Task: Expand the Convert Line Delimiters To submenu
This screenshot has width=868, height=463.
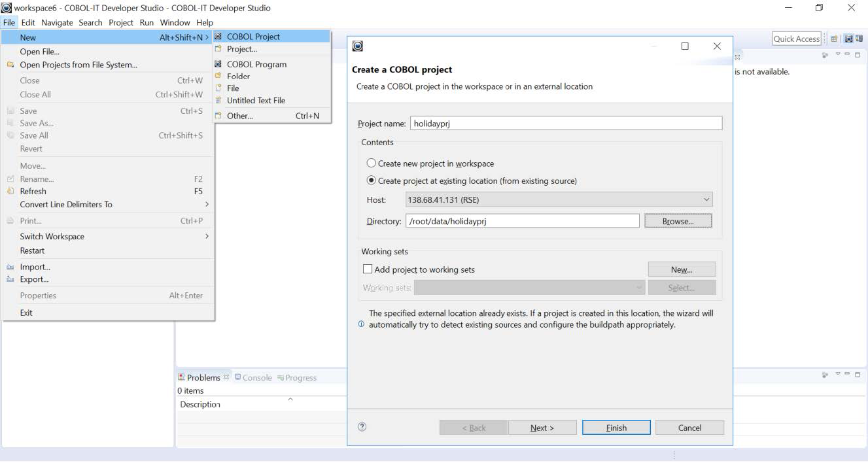Action: coord(67,203)
